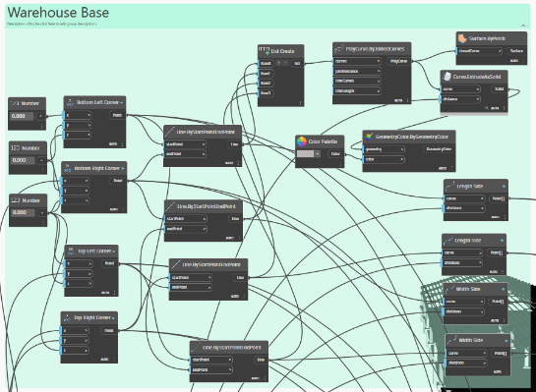The height and width of the screenshot is (392, 536).
Task: Open the distance port chevron on Curve.ExtrudeAsSolid
Action: pos(477,99)
